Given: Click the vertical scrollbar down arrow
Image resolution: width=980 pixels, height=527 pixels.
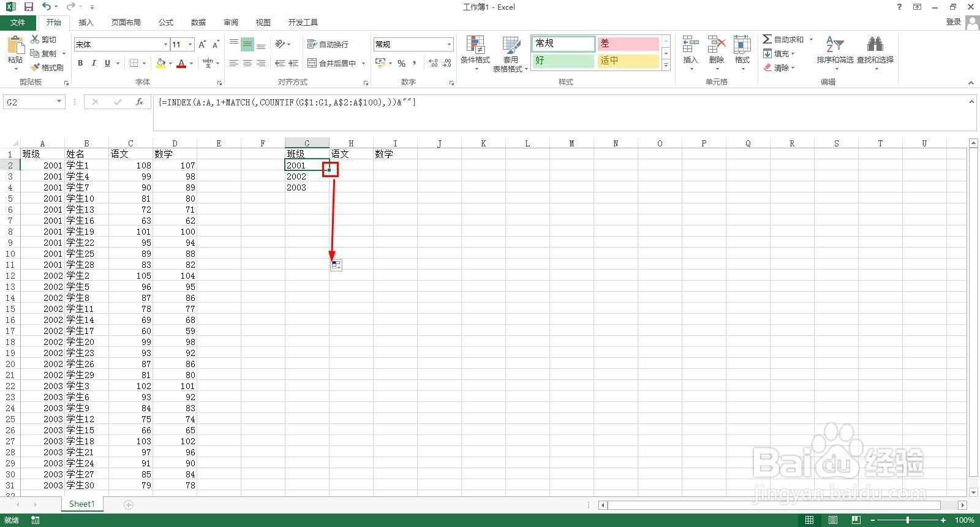Looking at the screenshot, I should click(x=973, y=492).
